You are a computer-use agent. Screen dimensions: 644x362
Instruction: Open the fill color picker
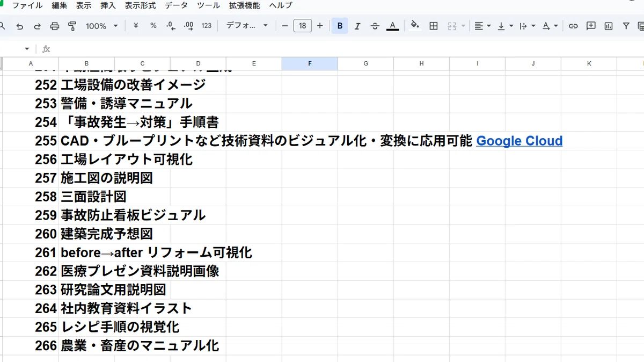point(415,26)
